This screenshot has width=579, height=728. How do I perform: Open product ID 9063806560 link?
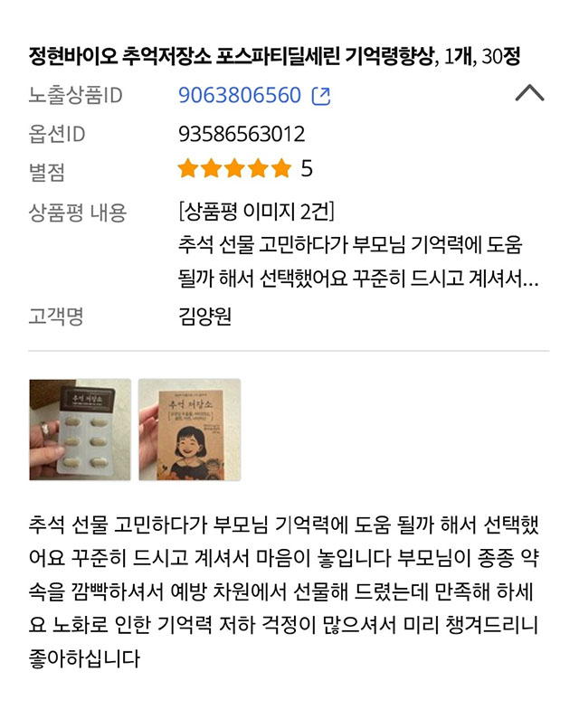[x=240, y=95]
